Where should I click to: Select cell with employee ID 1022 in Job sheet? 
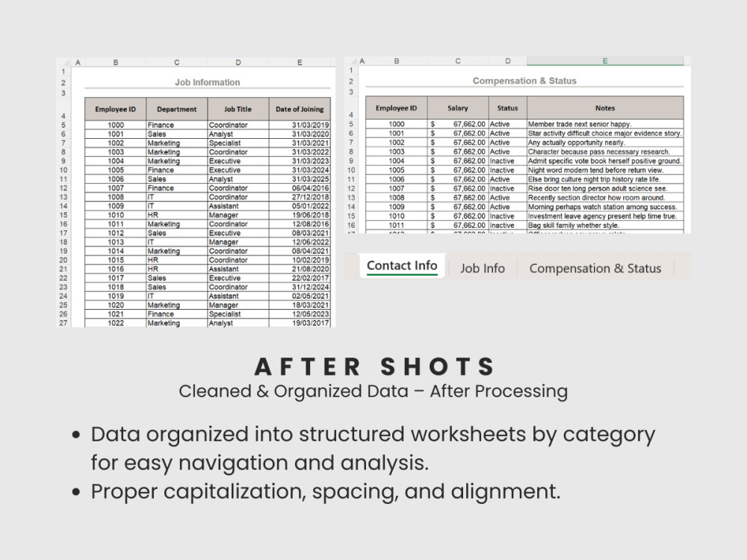click(x=115, y=323)
